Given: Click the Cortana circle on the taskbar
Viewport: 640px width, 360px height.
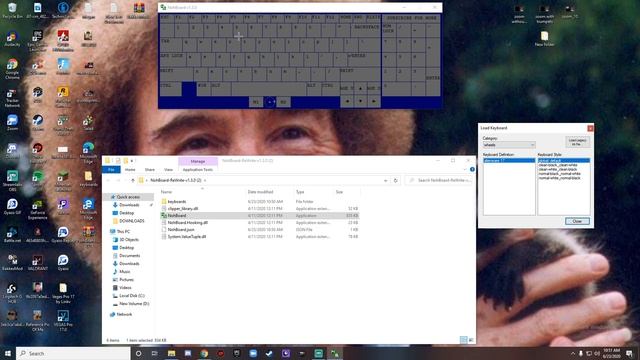Looking at the screenshot, I should [138, 353].
